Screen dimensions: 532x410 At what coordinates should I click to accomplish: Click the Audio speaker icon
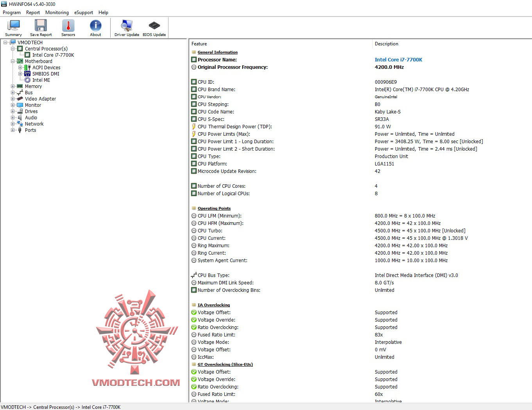[20, 117]
